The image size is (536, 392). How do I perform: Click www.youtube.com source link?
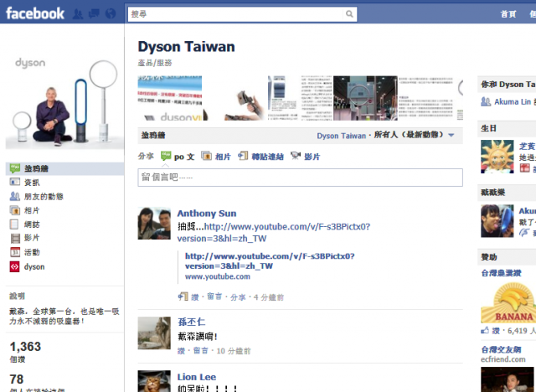[x=218, y=276]
